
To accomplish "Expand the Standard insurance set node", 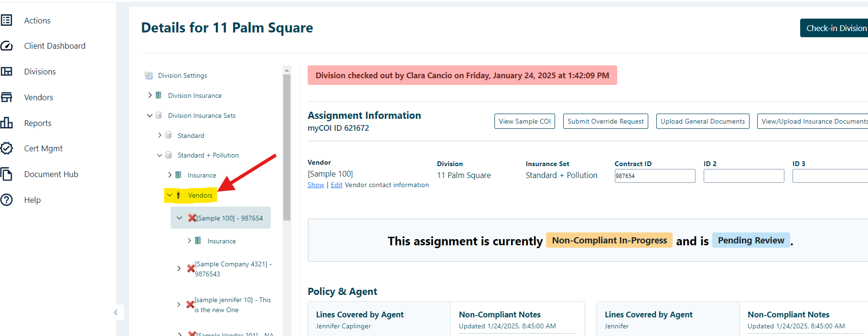I will [160, 136].
